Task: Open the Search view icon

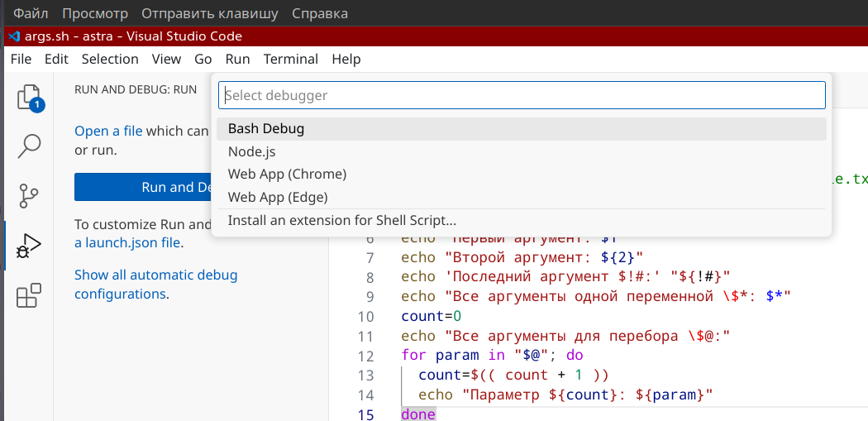Action: (x=29, y=146)
